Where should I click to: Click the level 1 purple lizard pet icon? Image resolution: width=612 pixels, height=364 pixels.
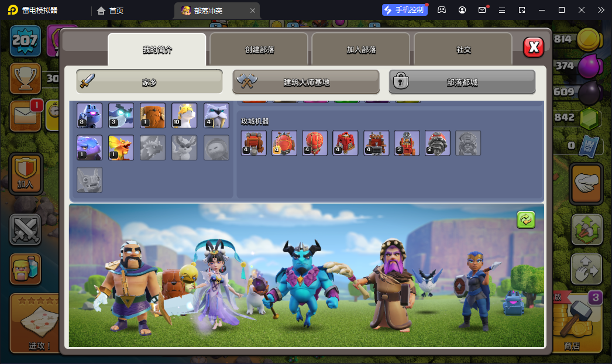click(x=90, y=147)
